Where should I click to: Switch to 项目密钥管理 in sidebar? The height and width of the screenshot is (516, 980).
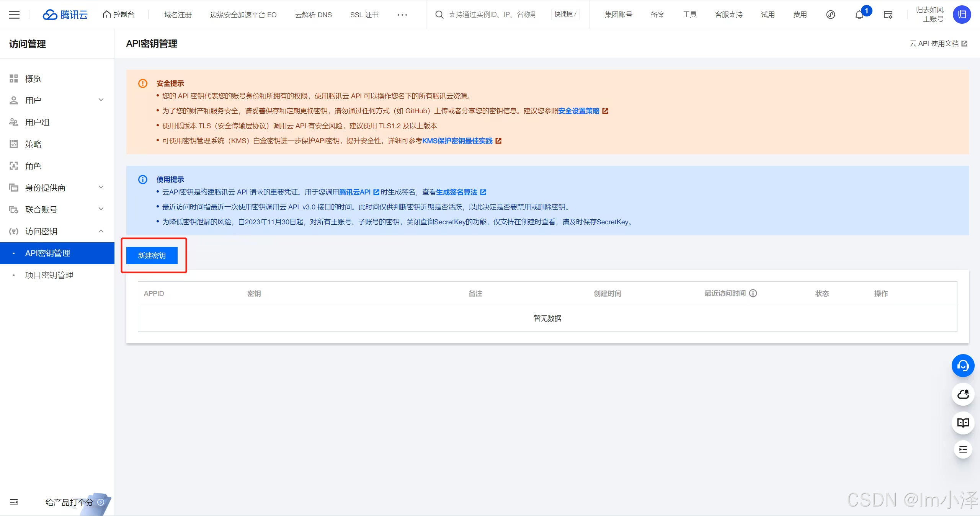[x=49, y=275]
